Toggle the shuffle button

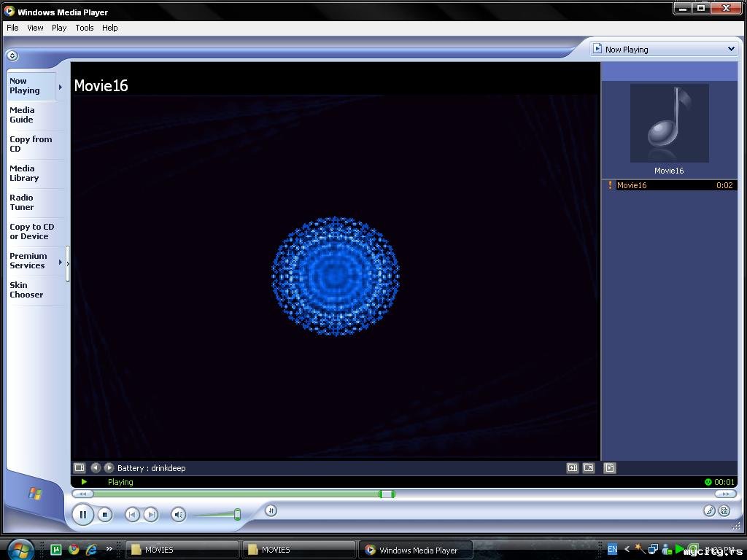click(271, 510)
